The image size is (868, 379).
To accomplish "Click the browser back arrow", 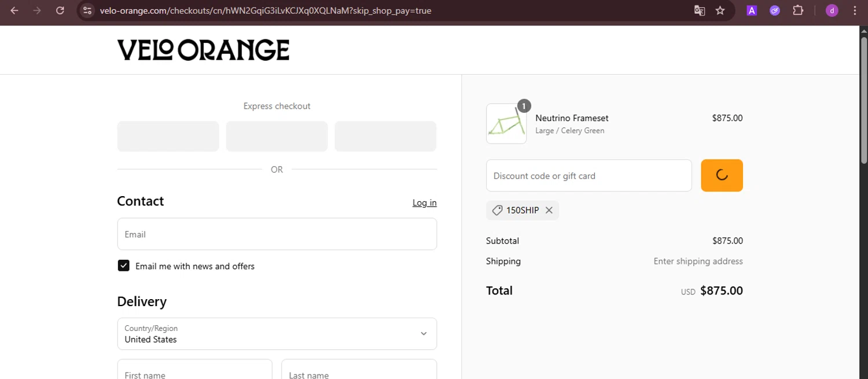I will click(14, 10).
